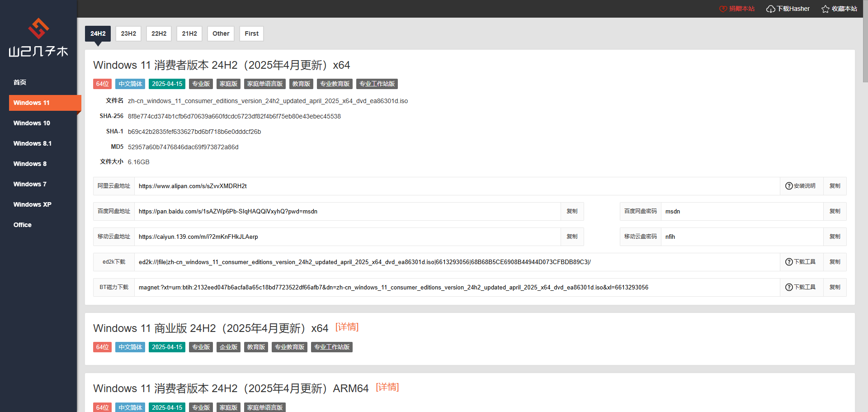Click the help icon in the Alipan row

[x=789, y=186]
